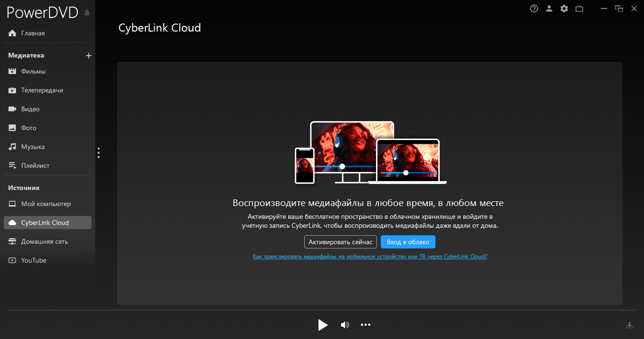Click the Медиатека section header
The width and height of the screenshot is (644, 339).
point(26,55)
